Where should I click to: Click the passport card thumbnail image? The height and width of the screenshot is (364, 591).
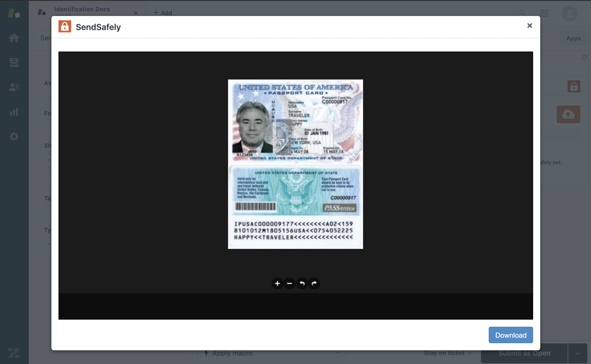click(295, 164)
